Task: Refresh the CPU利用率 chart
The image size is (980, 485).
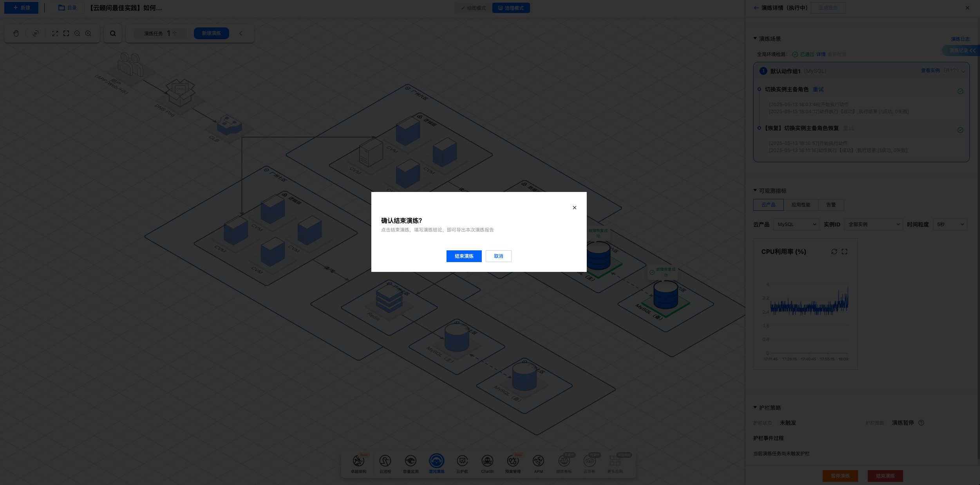Action: [x=834, y=252]
